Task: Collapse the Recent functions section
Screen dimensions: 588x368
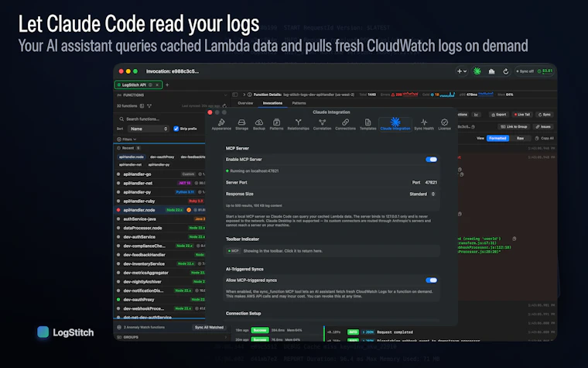Action: coord(128,148)
